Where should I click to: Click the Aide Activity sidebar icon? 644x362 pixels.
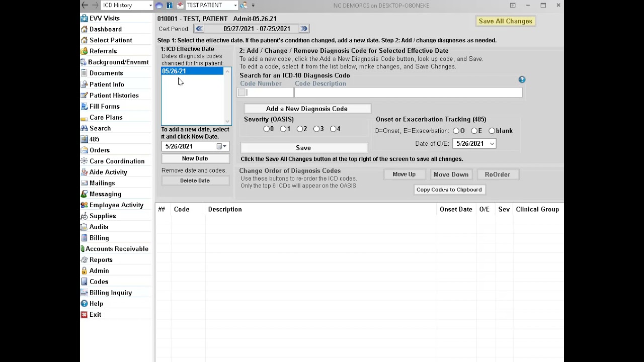(x=84, y=172)
